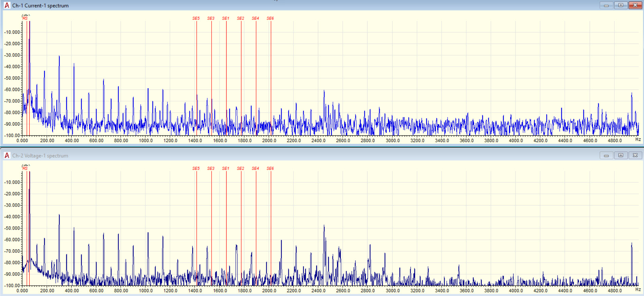Click the 4800.0 axis label in Current spectrum
Viewport: 644px width, 296px height.
point(615,141)
